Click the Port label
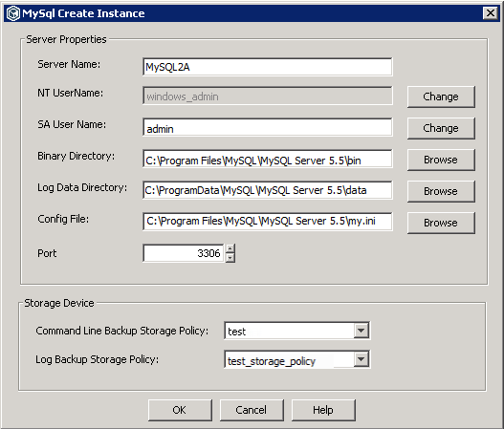The image size is (504, 429). pyautogui.click(x=47, y=253)
